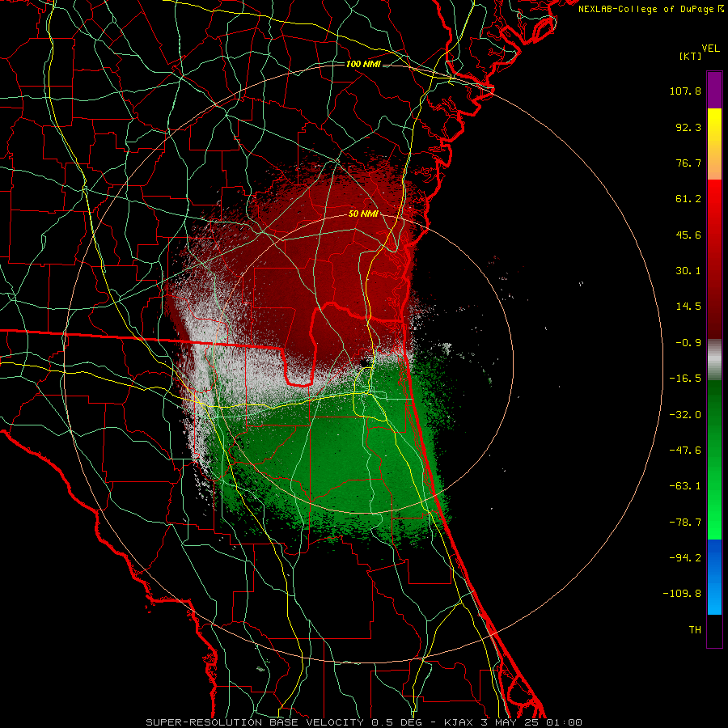
Task: Click the 50 NMI range ring label
Action: [x=363, y=214]
